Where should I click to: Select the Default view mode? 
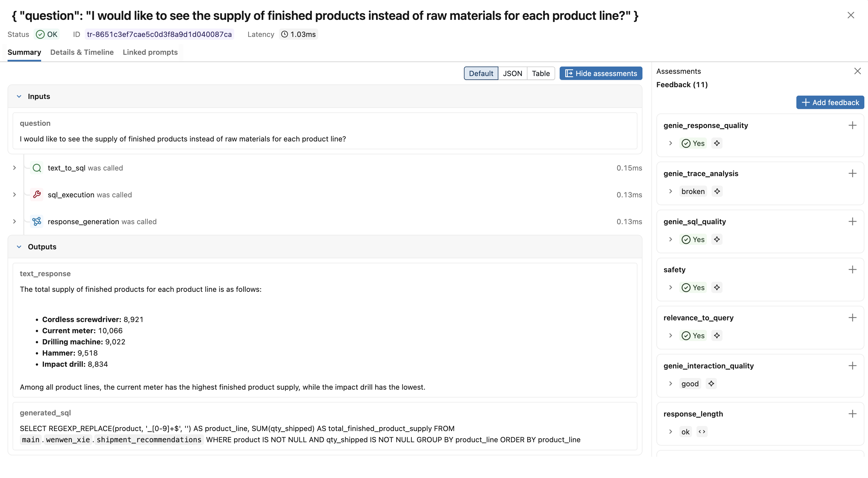coord(481,74)
